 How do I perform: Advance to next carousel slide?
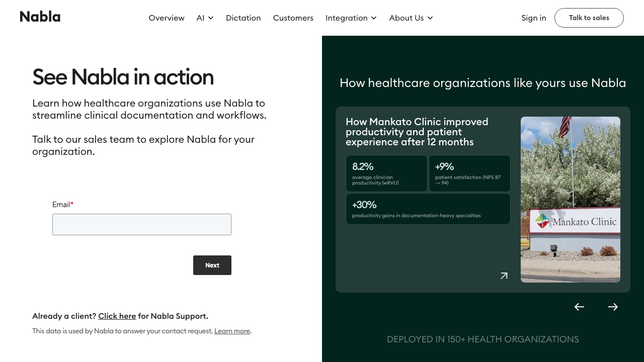pos(613,307)
